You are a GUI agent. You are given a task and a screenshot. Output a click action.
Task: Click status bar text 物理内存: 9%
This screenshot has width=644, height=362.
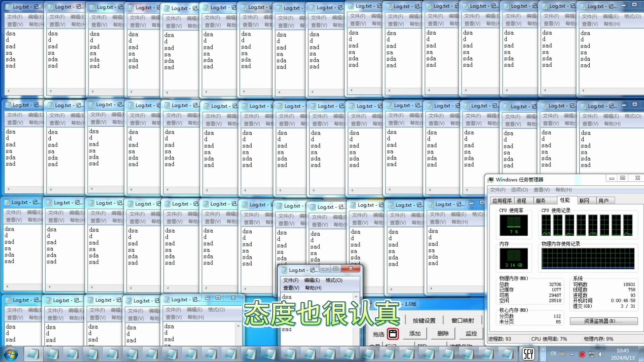(598, 339)
